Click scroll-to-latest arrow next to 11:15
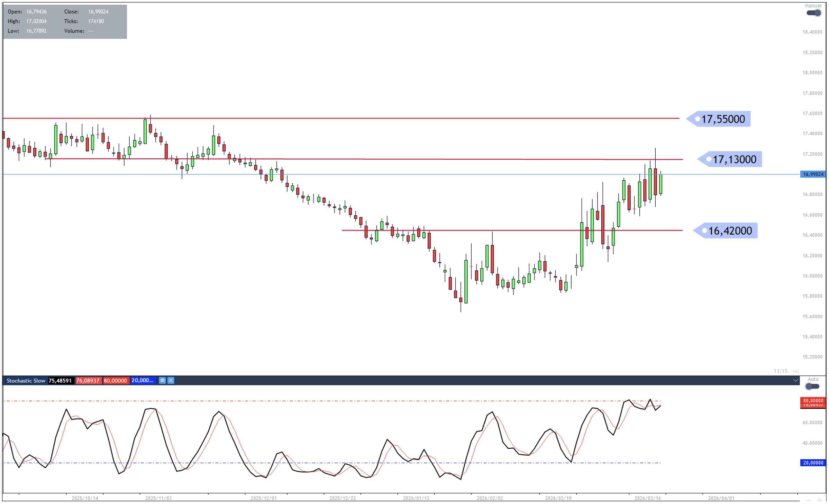This screenshot has height=504, width=829. click(x=795, y=371)
